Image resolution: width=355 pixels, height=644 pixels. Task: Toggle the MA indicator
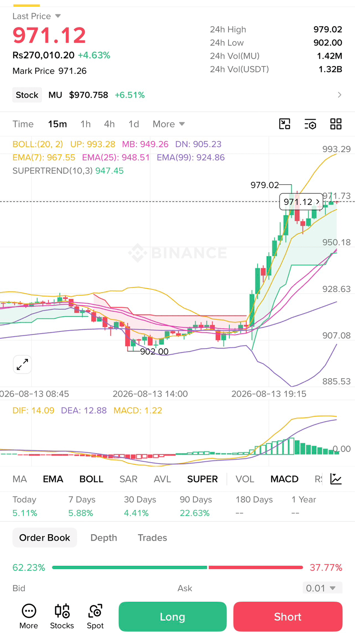coord(20,479)
